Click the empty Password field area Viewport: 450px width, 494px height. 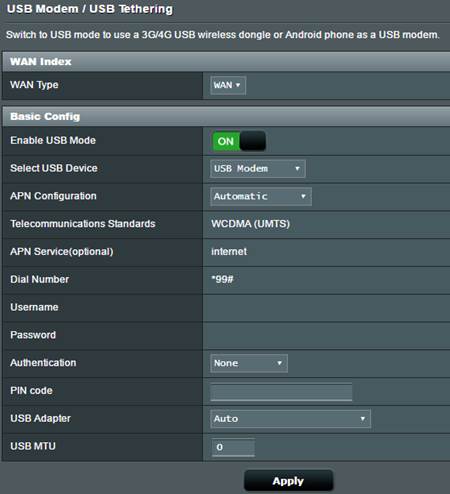click(x=326, y=335)
